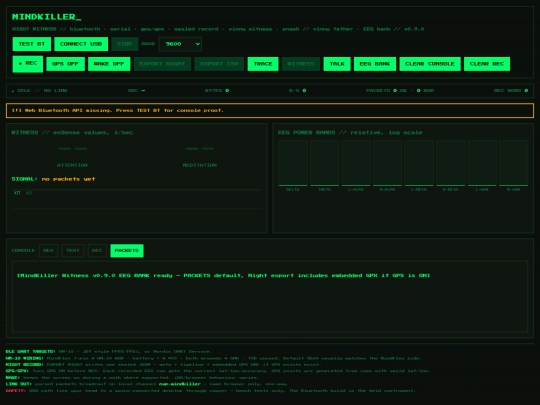The width and height of the screenshot is (540, 405).
Task: Switch to the WITNESS view
Action: click(301, 64)
